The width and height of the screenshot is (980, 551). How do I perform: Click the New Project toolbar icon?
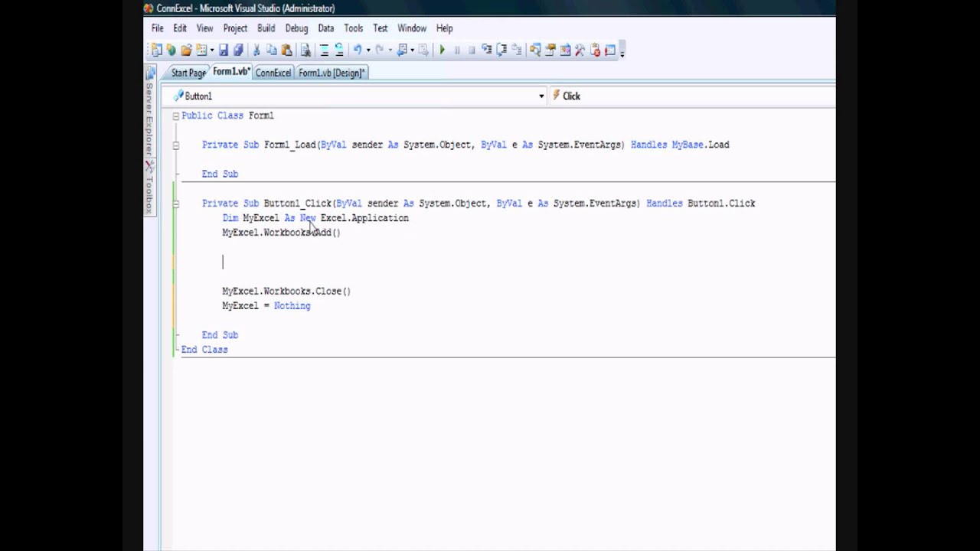157,51
